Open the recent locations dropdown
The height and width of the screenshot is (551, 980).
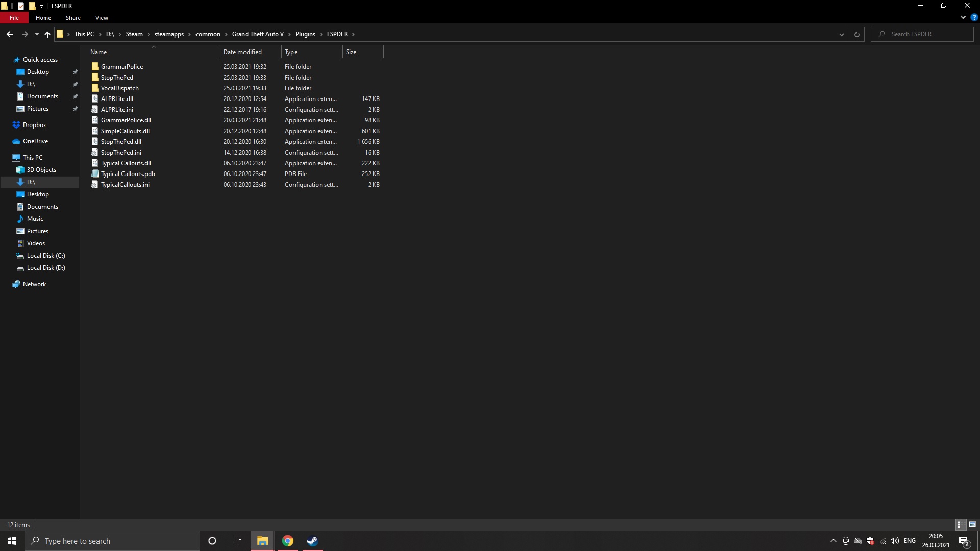37,34
